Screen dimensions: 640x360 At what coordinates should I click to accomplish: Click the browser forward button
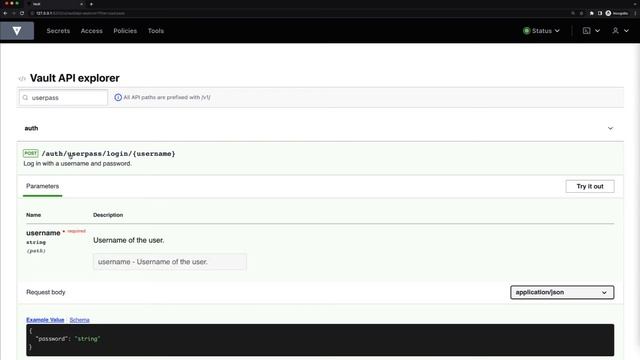[13, 13]
